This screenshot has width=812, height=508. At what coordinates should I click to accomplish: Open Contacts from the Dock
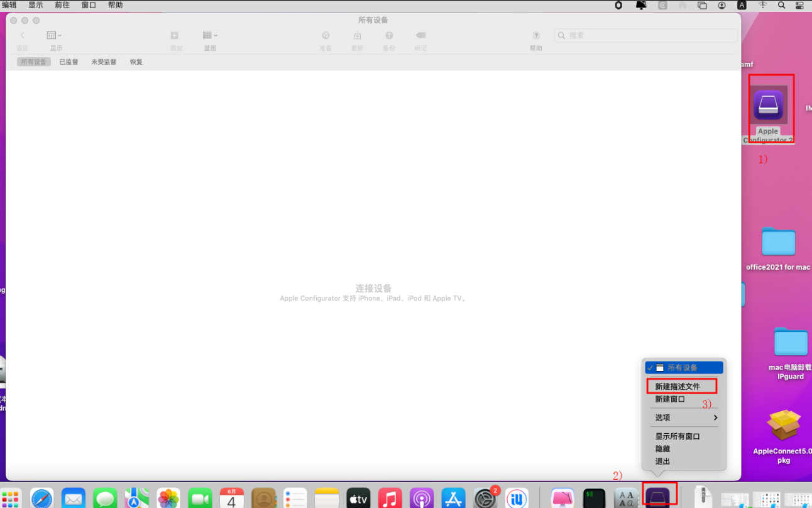tap(264, 499)
